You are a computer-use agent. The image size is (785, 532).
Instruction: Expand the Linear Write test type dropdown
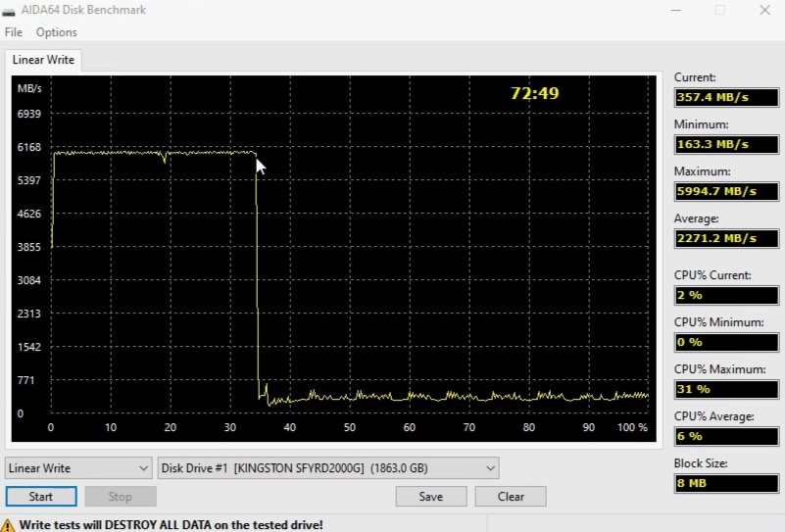78,468
